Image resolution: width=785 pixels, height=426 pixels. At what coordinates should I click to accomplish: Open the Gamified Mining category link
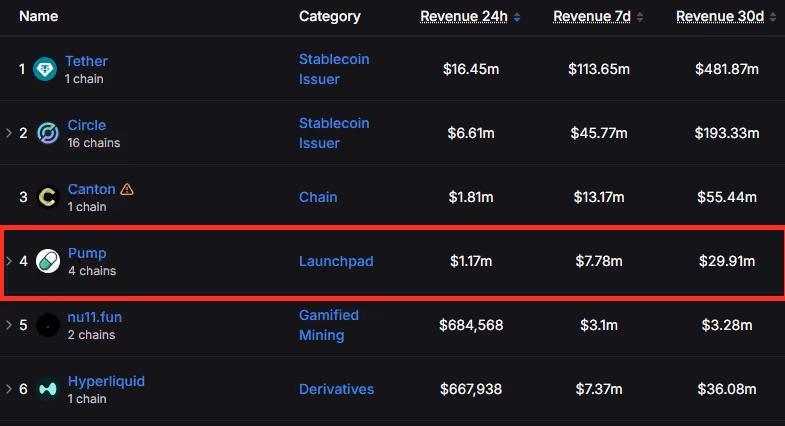click(x=328, y=325)
